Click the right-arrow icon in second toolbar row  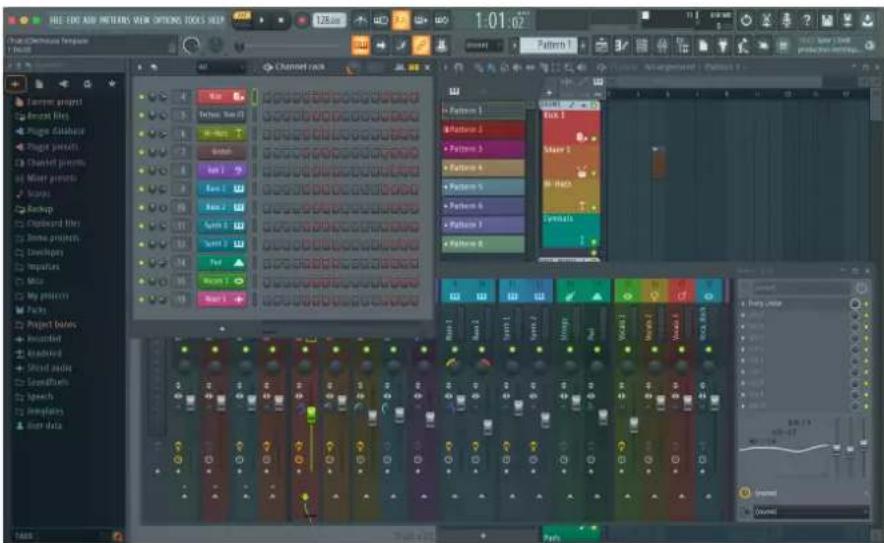pos(381,46)
